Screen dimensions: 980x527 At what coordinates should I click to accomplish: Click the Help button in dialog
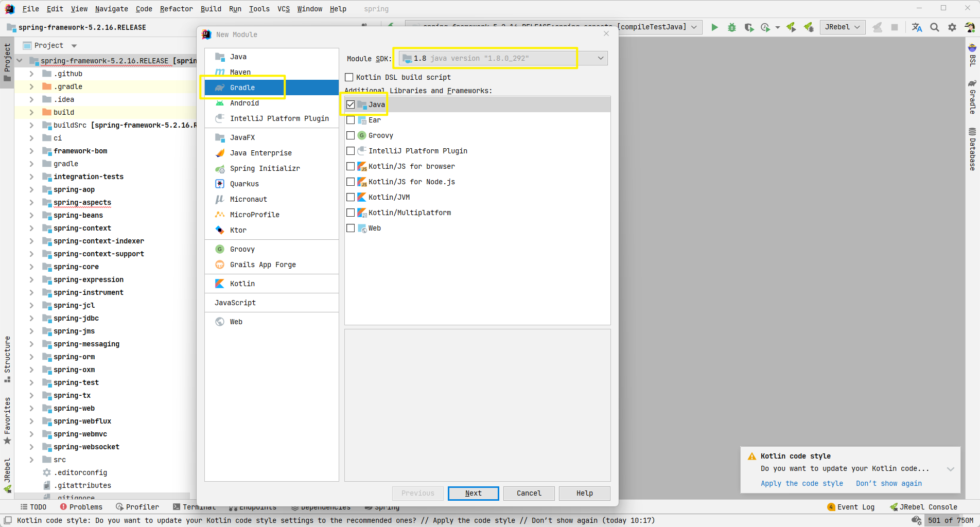[585, 493]
